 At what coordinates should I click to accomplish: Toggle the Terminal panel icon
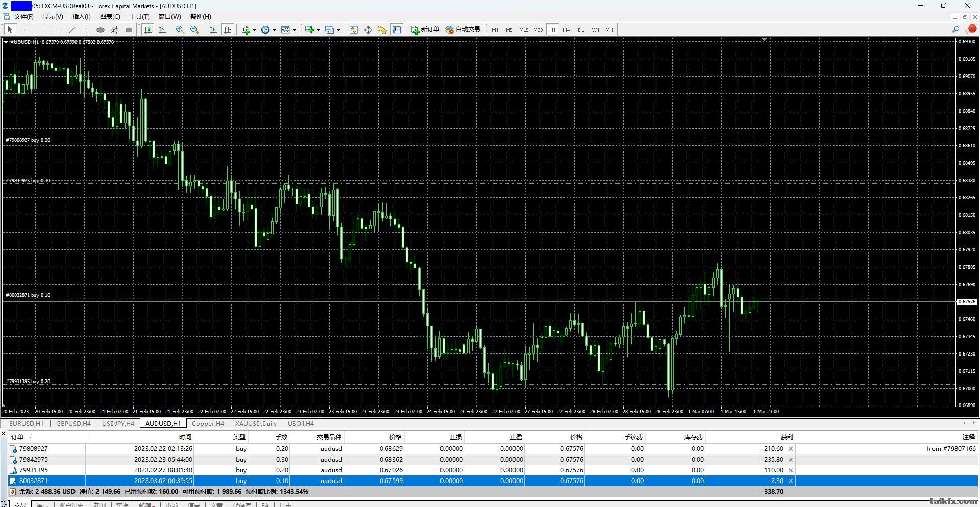point(397,30)
